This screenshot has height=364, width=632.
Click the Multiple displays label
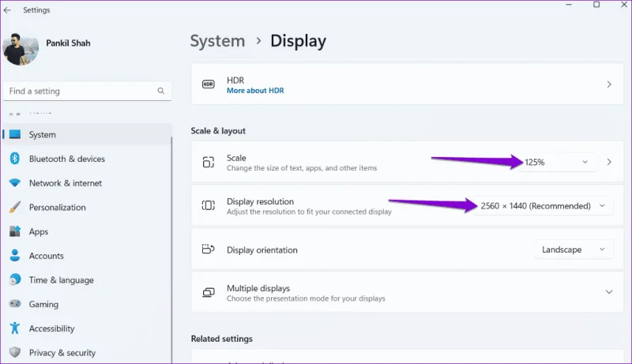click(258, 288)
